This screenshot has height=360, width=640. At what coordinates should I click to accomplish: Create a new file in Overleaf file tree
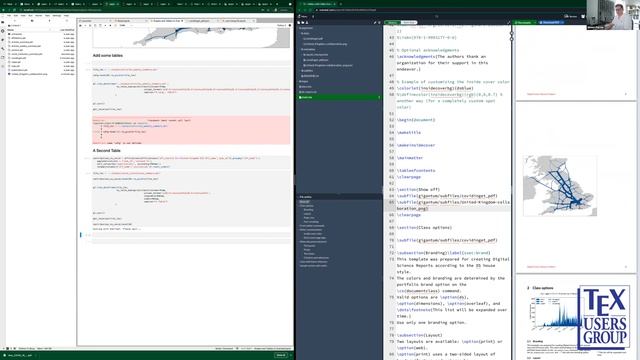point(298,22)
